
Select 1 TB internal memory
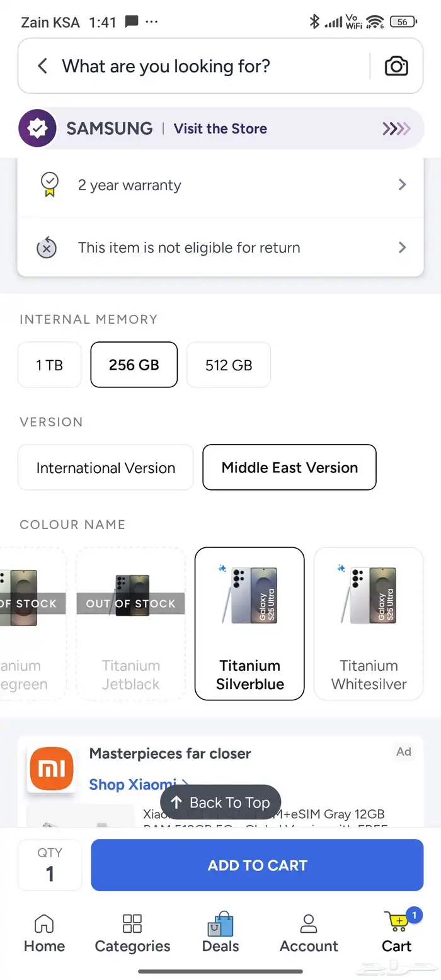[x=50, y=365]
